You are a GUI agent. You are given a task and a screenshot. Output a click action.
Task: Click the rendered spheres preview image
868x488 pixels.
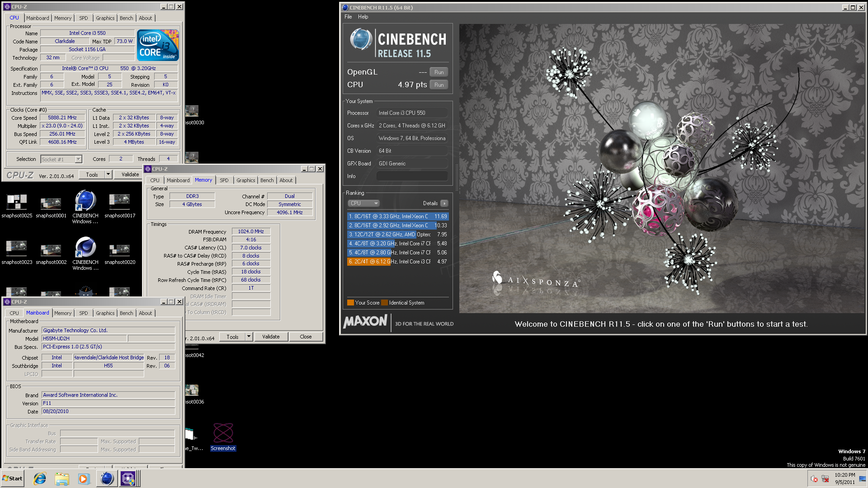[662, 169]
